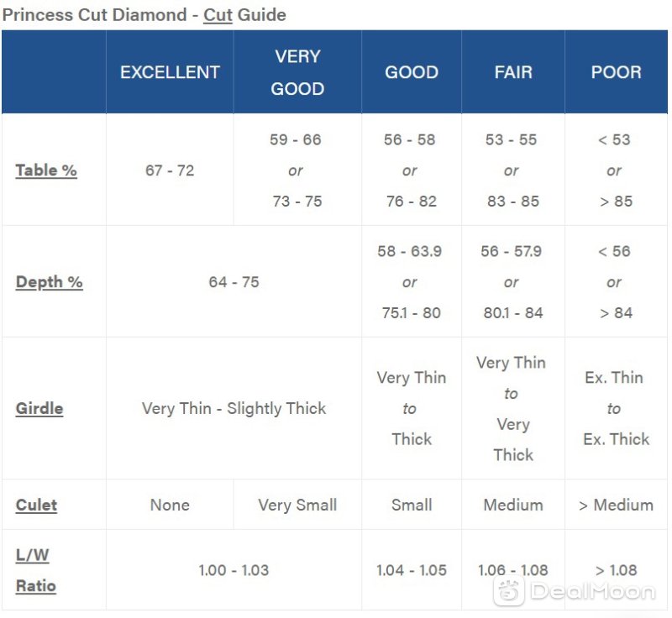Click the POOR column header

(x=617, y=72)
